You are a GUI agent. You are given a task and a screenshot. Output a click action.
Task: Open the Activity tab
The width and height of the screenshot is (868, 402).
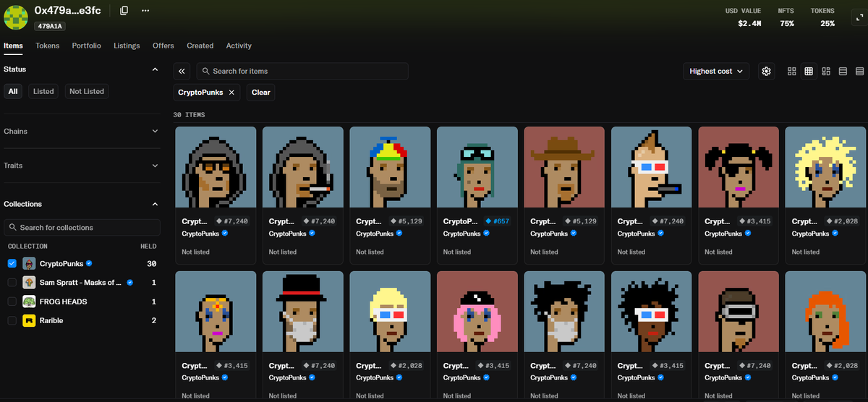tap(239, 46)
